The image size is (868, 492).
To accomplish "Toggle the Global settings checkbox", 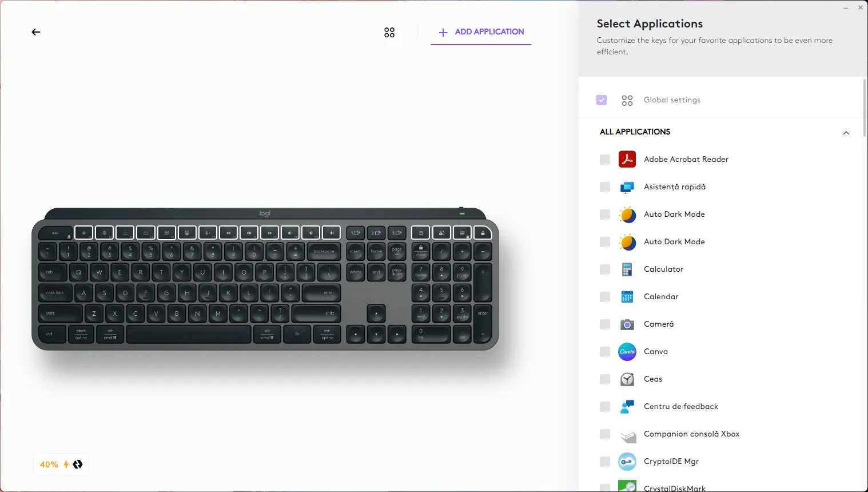I will [x=602, y=100].
